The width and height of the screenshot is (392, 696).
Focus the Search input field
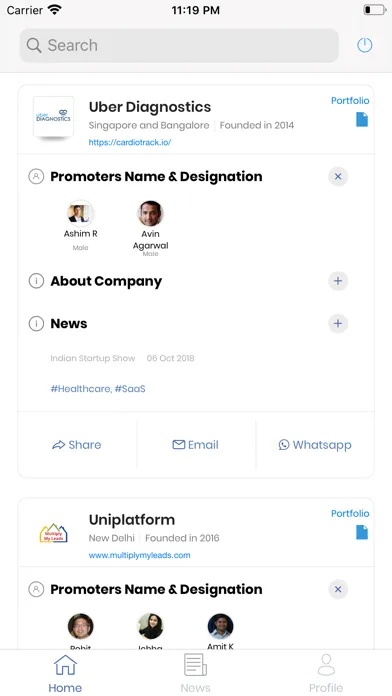click(x=179, y=45)
